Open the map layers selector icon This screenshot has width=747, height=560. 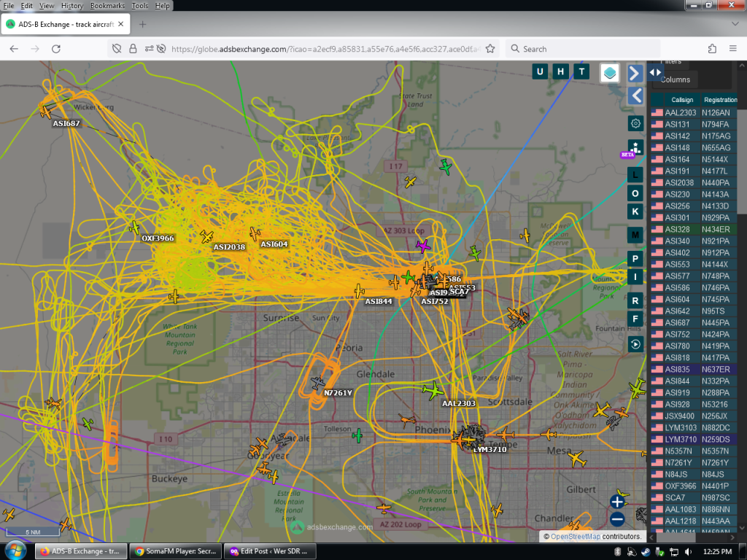click(x=610, y=73)
